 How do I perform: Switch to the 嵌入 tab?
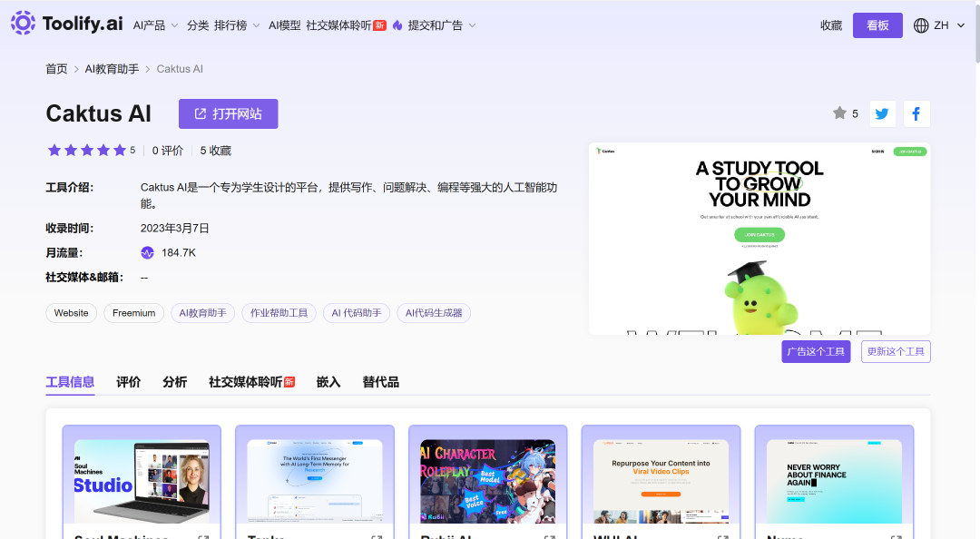tap(328, 382)
